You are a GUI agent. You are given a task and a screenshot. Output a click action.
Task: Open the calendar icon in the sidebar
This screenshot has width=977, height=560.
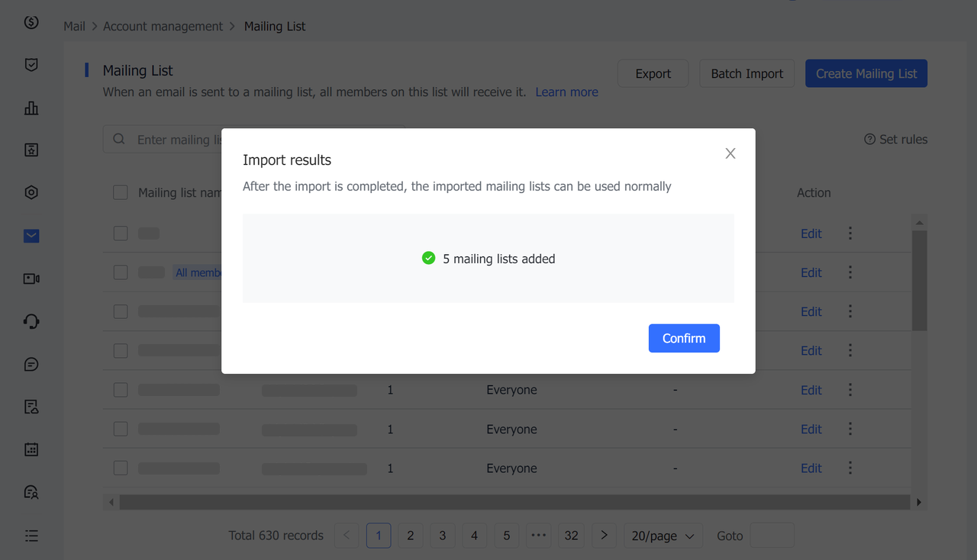click(31, 449)
